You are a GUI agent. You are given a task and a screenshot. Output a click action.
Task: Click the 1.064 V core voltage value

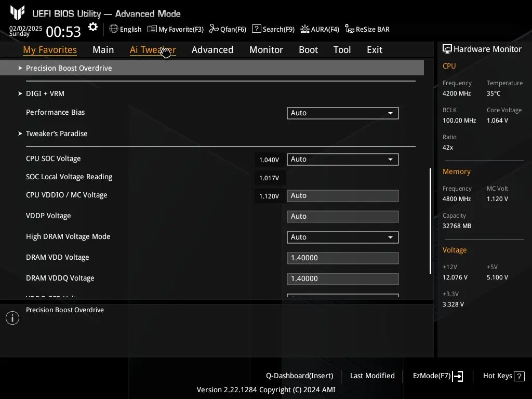coord(497,121)
